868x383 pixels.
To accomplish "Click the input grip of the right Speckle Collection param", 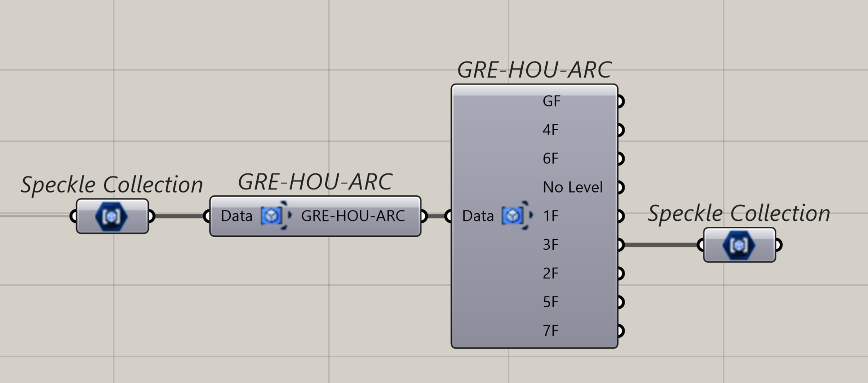I will tap(700, 245).
